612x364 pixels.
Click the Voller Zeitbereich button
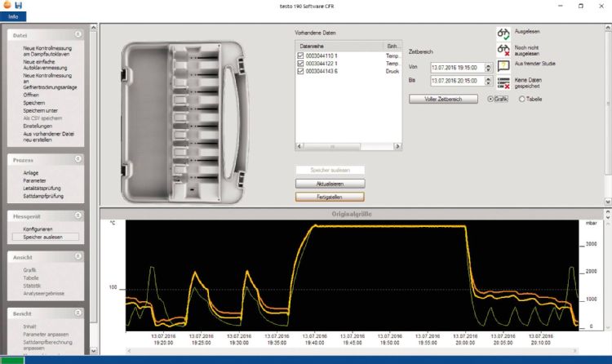[x=442, y=99]
